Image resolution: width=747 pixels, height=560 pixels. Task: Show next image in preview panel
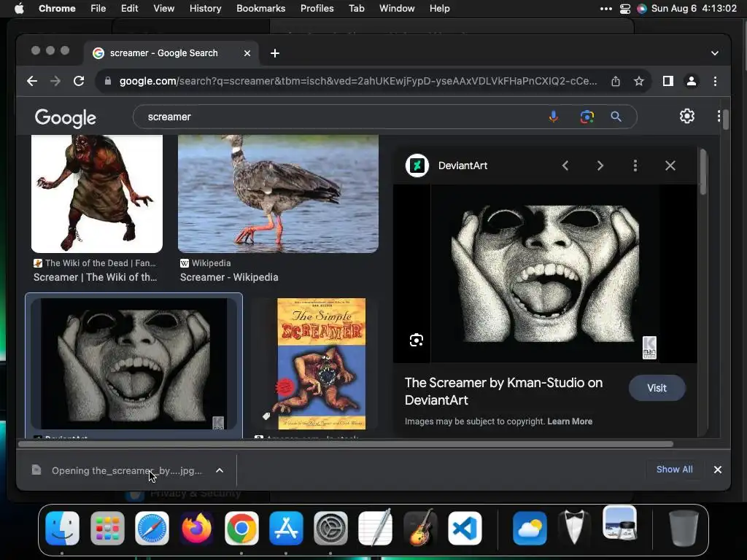tap(600, 166)
